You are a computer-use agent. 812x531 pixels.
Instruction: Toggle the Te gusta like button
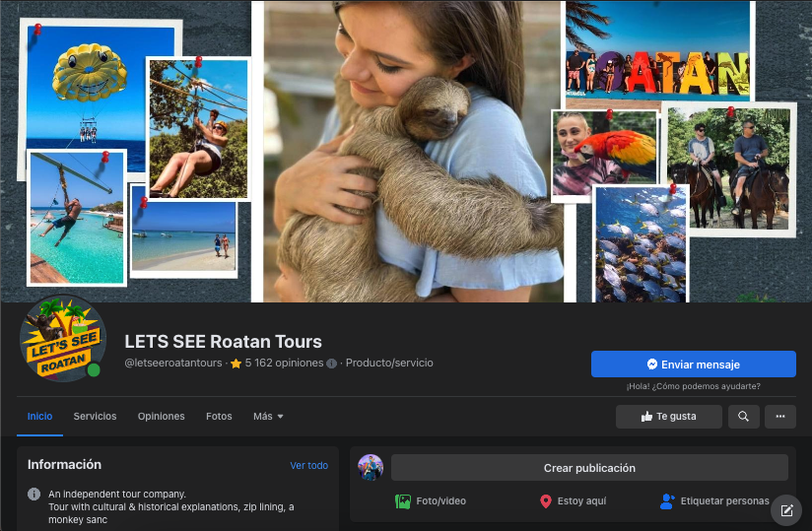[x=668, y=417]
